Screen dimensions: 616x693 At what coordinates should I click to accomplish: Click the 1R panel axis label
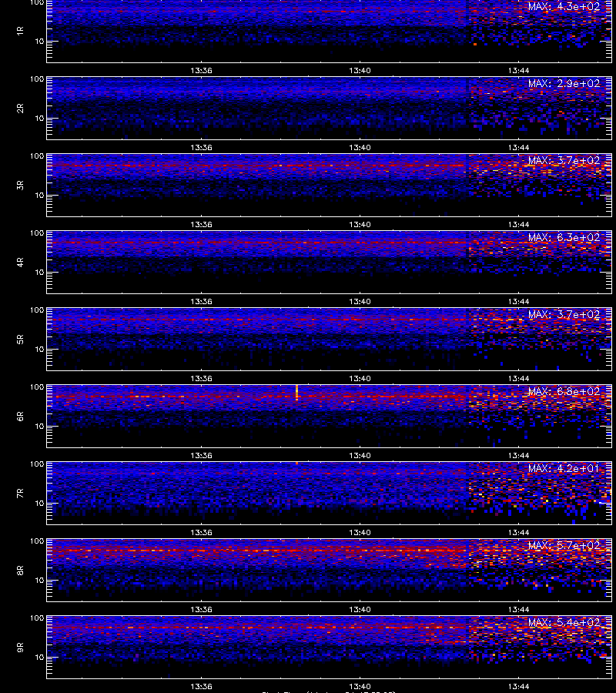point(20,31)
